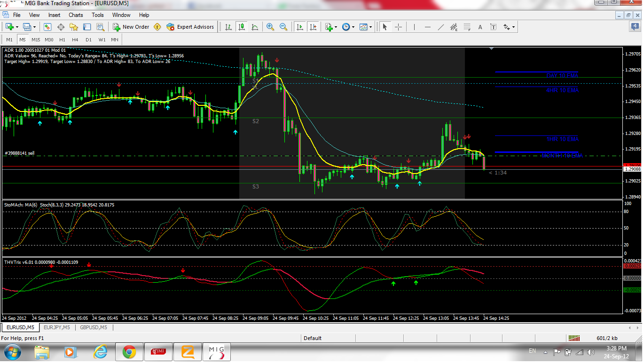
Task: Select the Crosshair tool
Action: click(398, 27)
